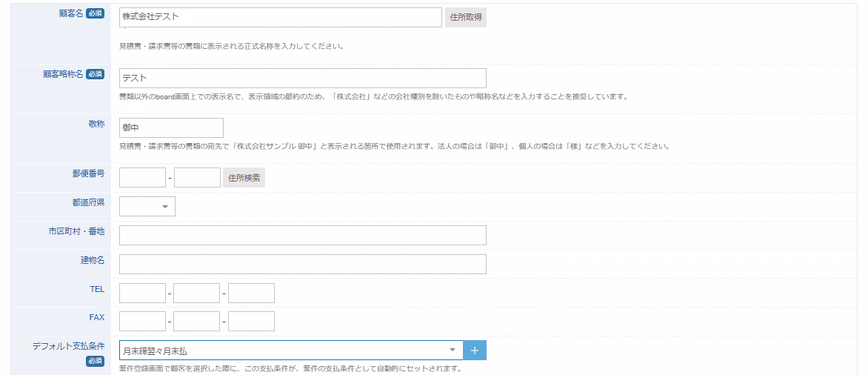Click the 必須 badge under デフォルト支払条件
The width and height of the screenshot is (868, 375).
click(x=96, y=361)
